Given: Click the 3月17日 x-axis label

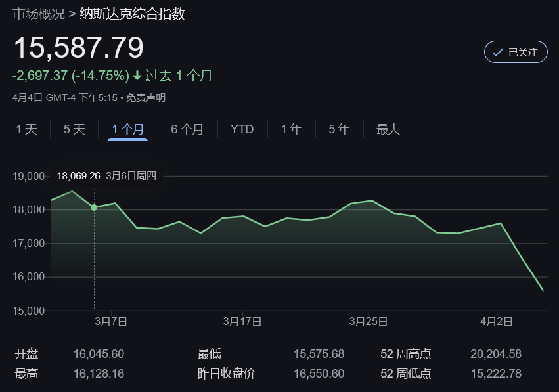Looking at the screenshot, I should tap(242, 322).
